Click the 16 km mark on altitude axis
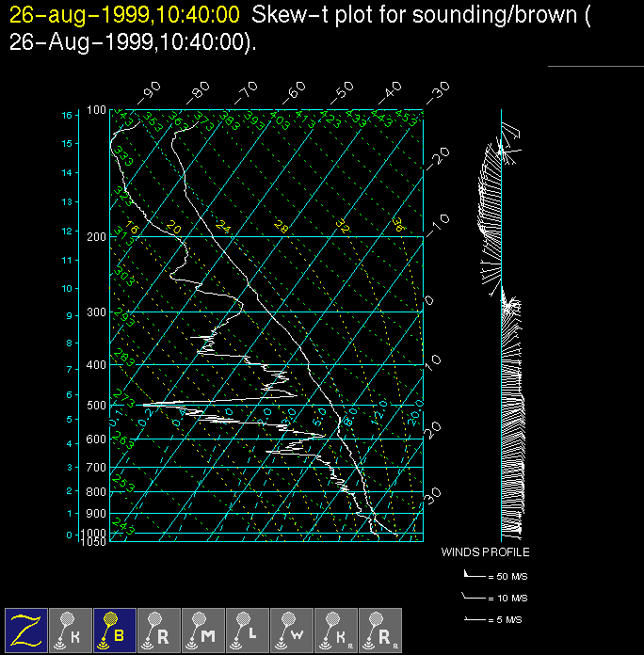 pos(67,115)
